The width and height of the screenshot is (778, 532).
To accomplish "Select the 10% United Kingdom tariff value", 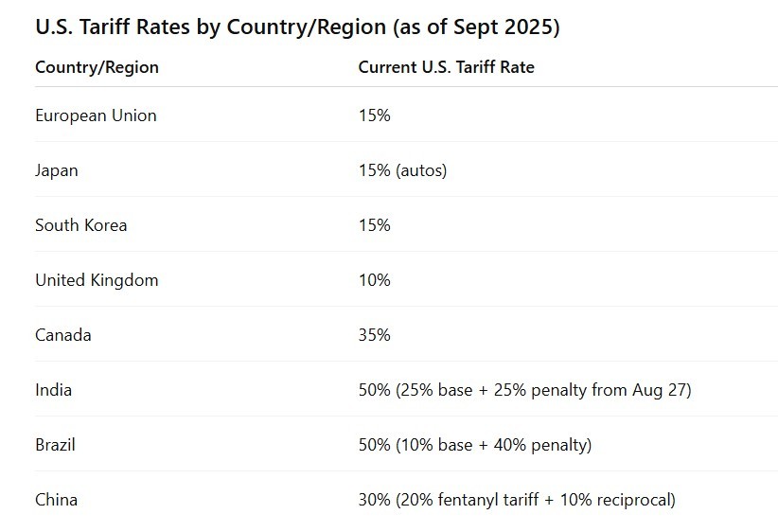I will [374, 280].
